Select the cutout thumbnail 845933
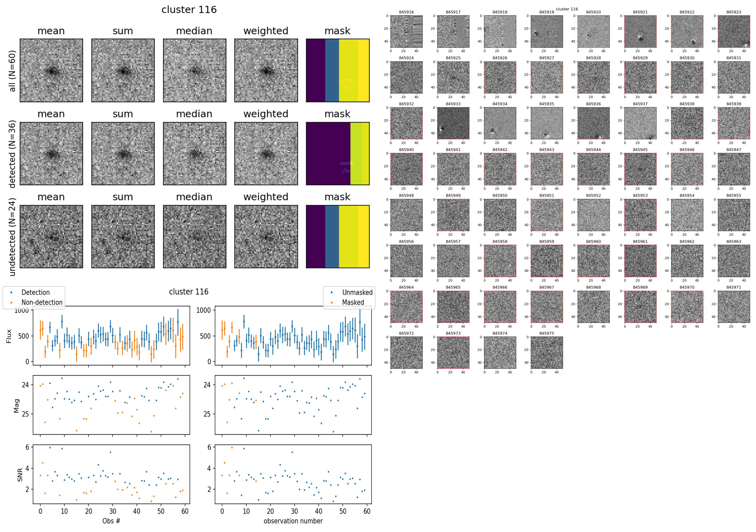 453,123
